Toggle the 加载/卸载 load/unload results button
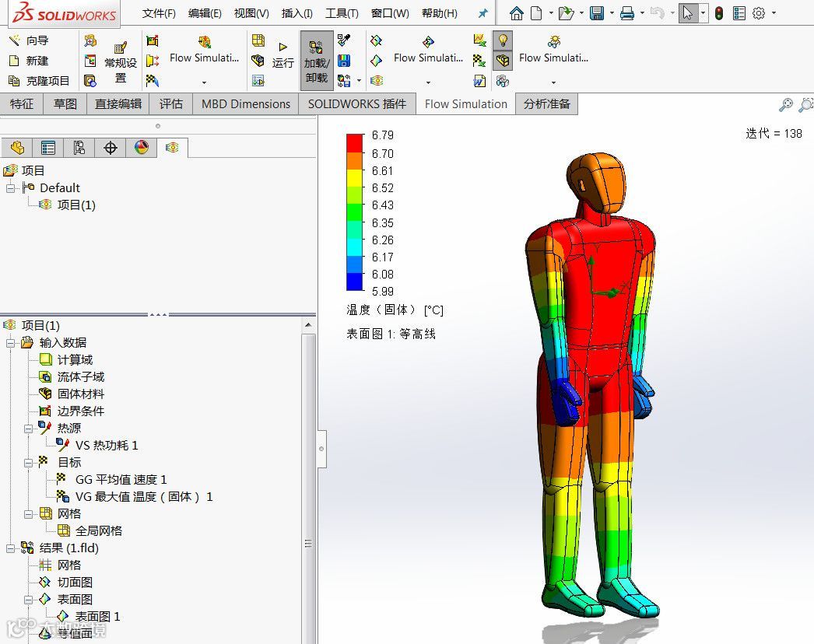Viewport: 814px width, 644px height. click(x=316, y=60)
